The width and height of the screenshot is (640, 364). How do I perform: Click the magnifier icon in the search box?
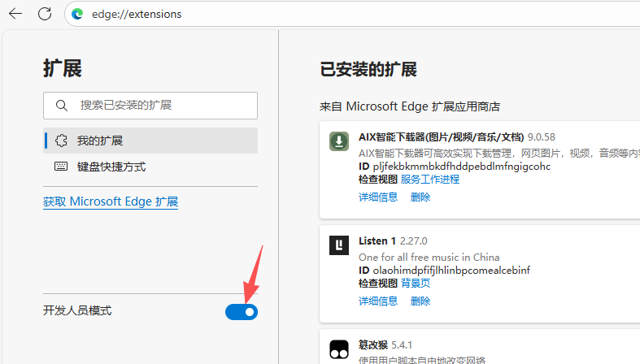[x=62, y=106]
